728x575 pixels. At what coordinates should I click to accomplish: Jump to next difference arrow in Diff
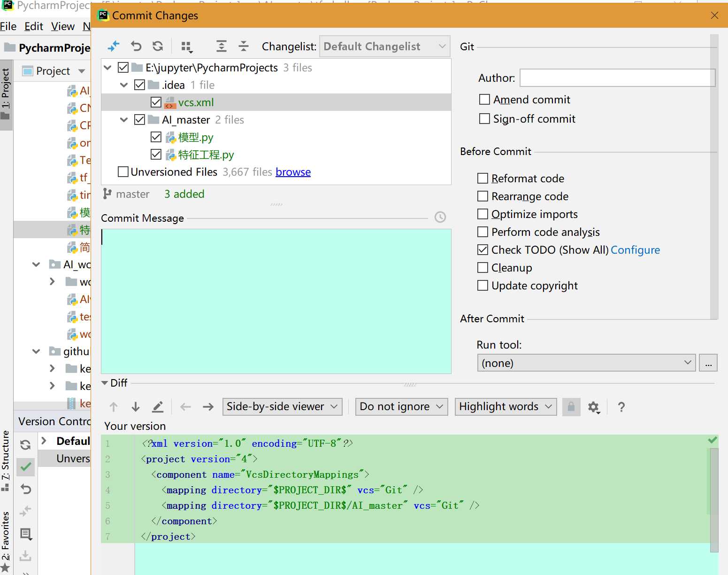(x=136, y=407)
